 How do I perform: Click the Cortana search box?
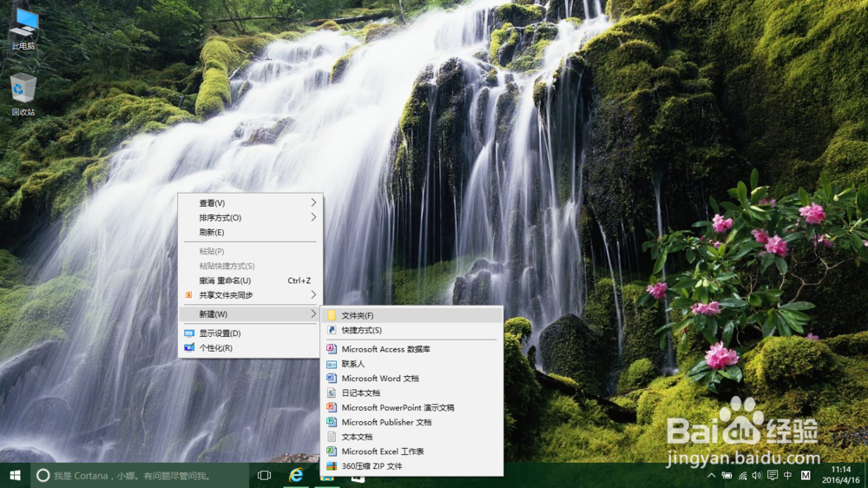tap(139, 475)
